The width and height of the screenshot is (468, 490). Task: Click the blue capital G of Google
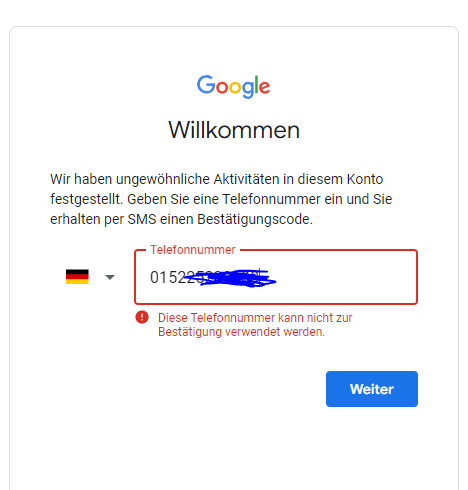click(206, 84)
